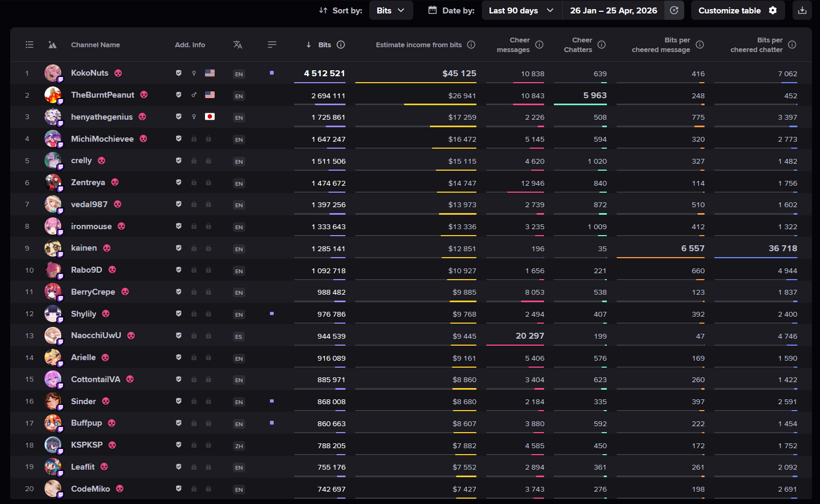Click the pink mature icon beside Shylily
The height and width of the screenshot is (504, 820).
click(x=106, y=313)
